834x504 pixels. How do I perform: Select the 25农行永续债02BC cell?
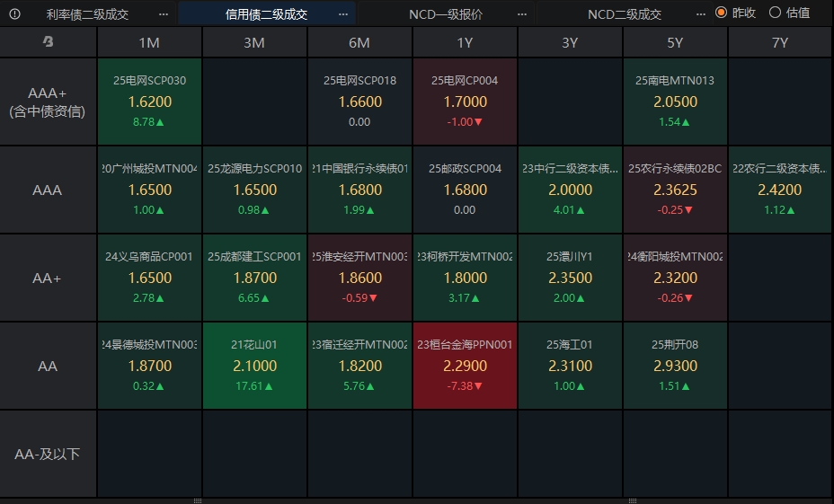pos(675,190)
